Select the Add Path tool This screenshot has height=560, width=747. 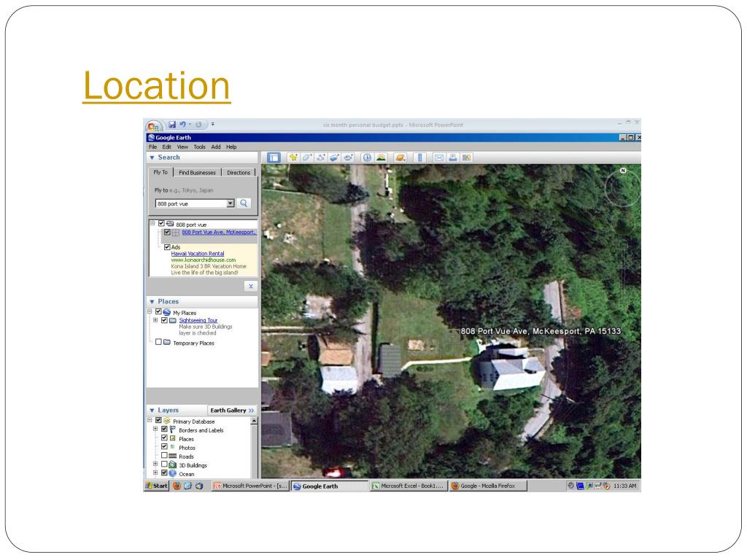coord(321,157)
